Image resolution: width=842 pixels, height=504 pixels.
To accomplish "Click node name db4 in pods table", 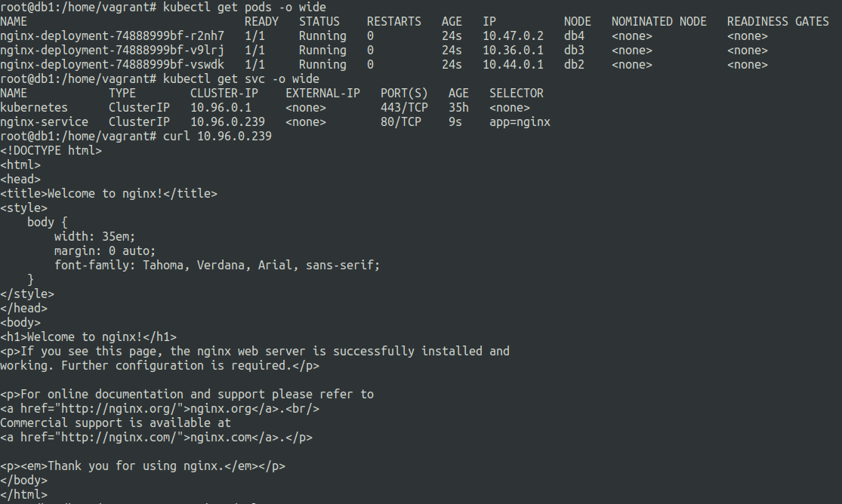I will 574,36.
